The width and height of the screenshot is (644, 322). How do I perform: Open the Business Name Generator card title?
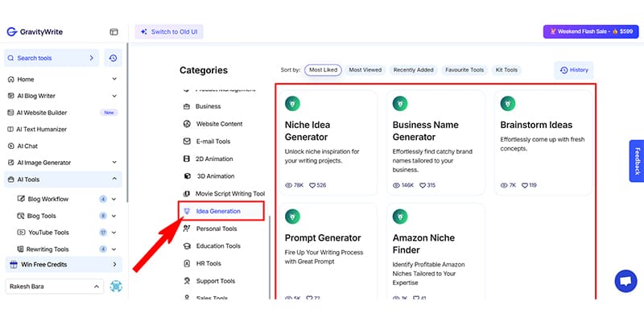tap(426, 130)
